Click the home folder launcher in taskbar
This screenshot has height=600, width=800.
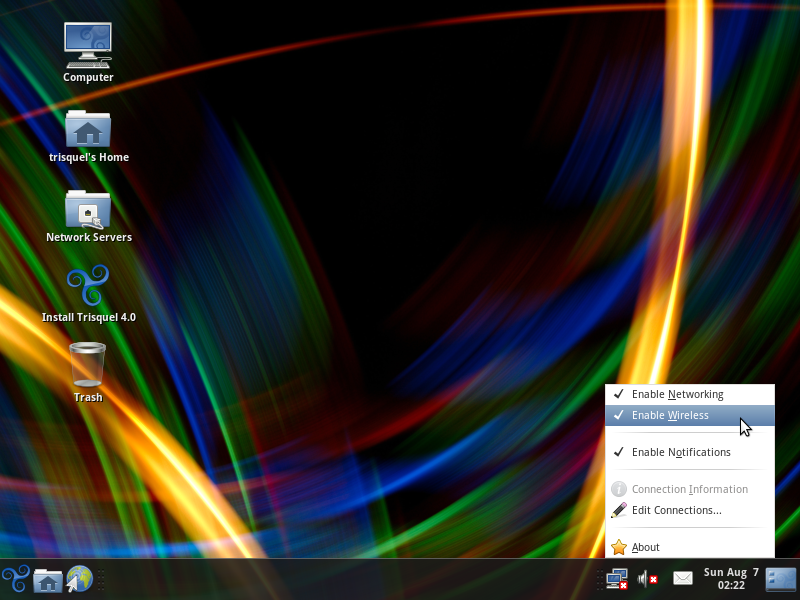(47, 579)
